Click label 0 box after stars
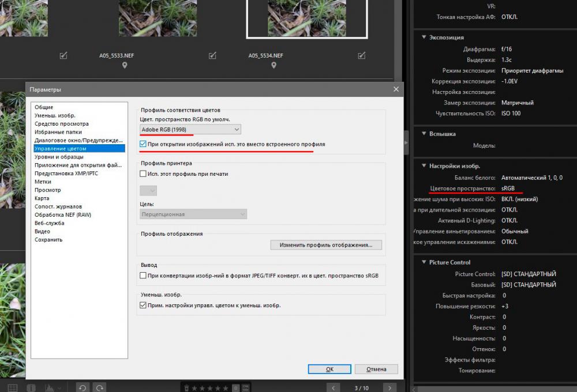Viewport: 577px width, 392px height. tap(236, 388)
